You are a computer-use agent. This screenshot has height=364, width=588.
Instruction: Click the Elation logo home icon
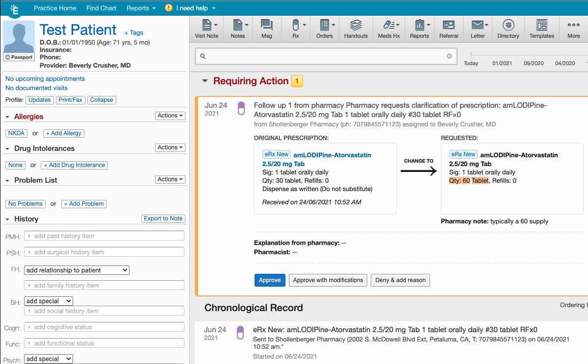[x=15, y=9]
